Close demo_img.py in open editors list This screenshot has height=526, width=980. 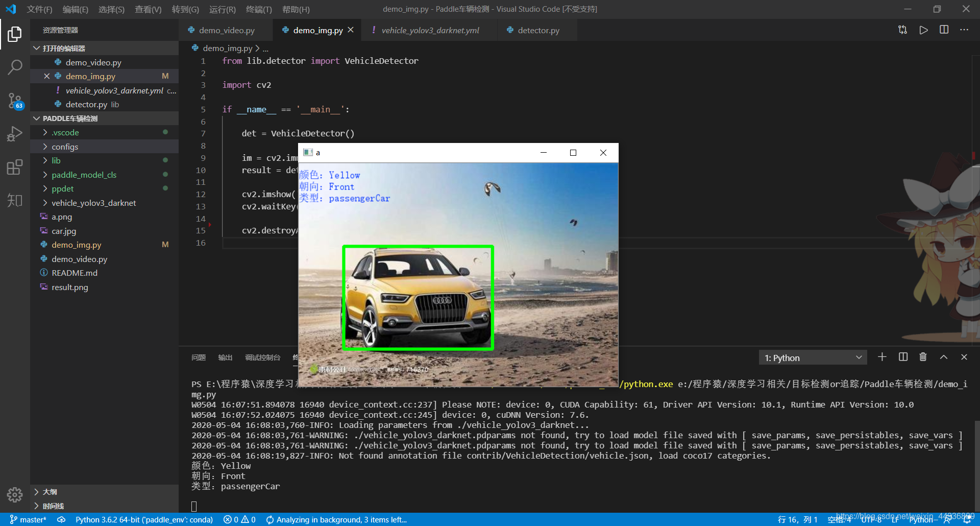46,76
